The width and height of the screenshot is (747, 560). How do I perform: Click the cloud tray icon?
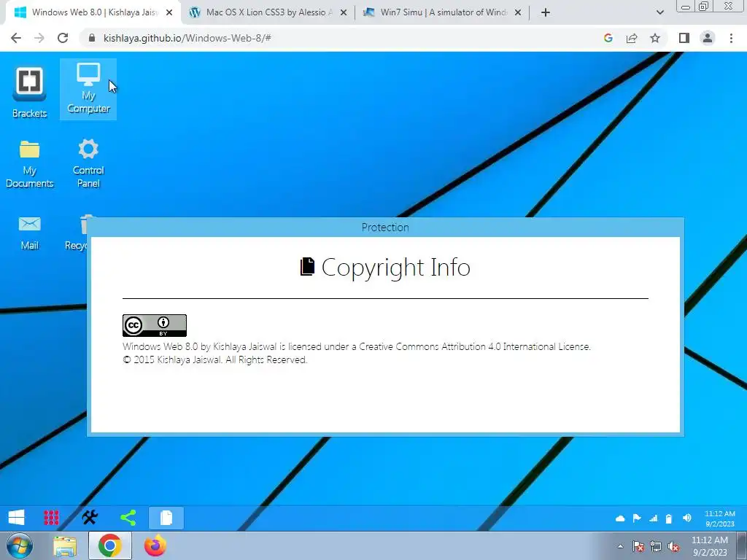[x=620, y=518]
